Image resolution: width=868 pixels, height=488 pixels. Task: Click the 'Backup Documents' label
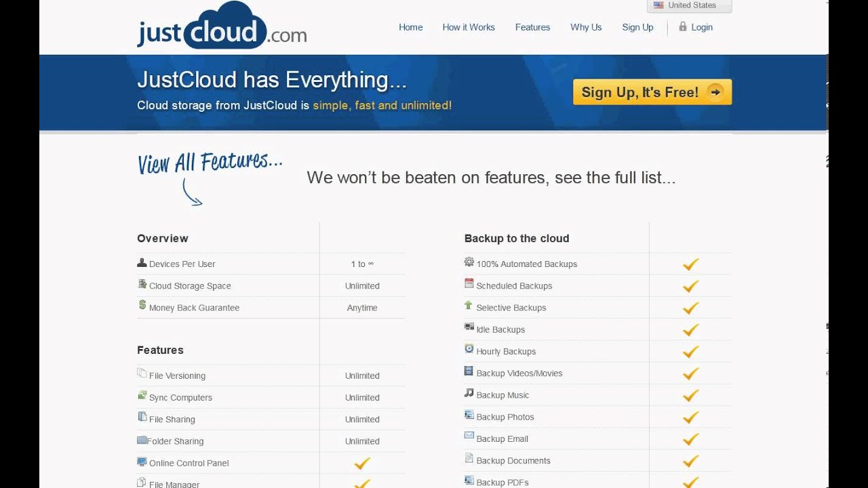tap(513, 461)
